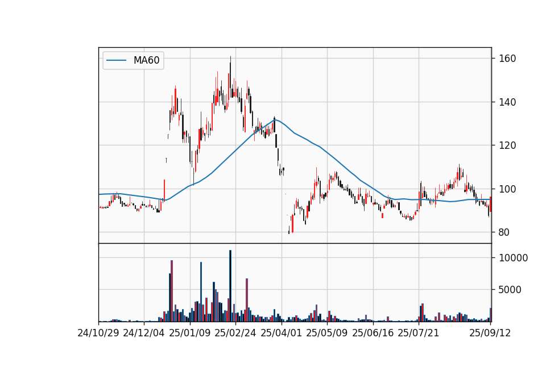Viewport: 546px width, 392px height.
Task: Click the 25/02/24 date label
Action: [235, 333]
